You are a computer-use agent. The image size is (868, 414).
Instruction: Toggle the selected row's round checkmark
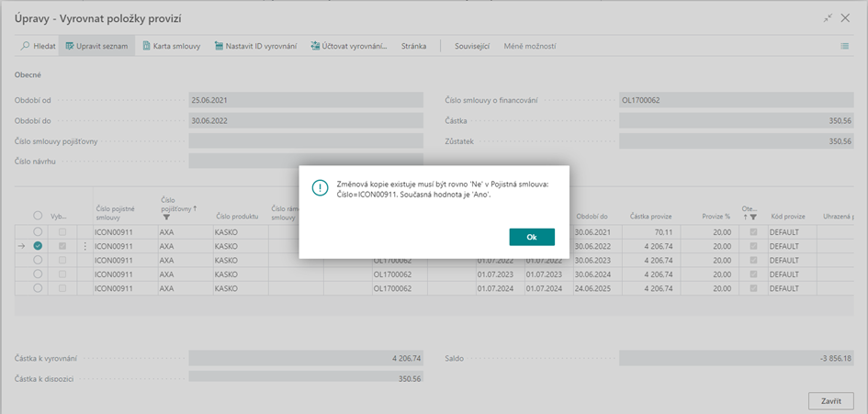coord(38,246)
